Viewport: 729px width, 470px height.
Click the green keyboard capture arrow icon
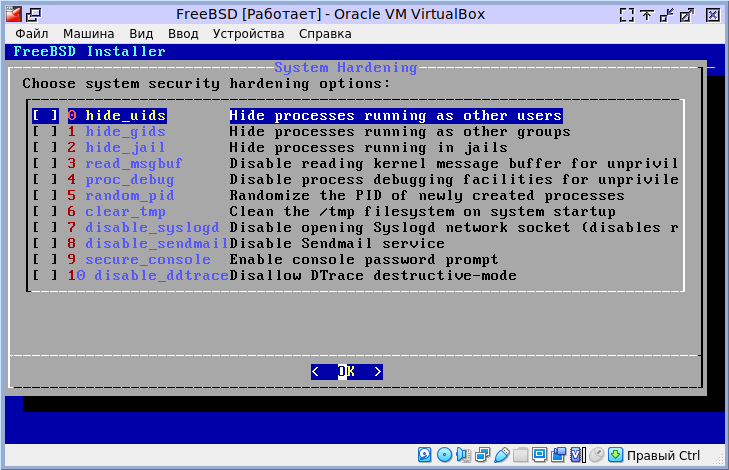pos(615,455)
